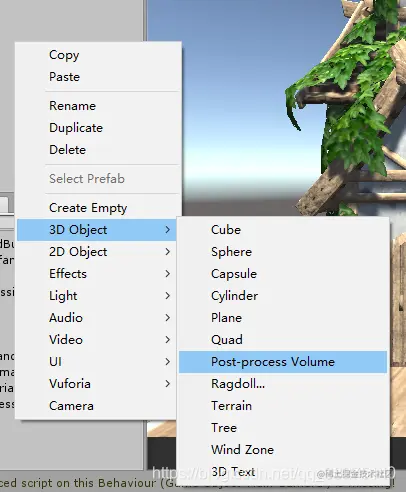Select Rename in the context menu
This screenshot has height=492, width=406.
pos(98,106)
